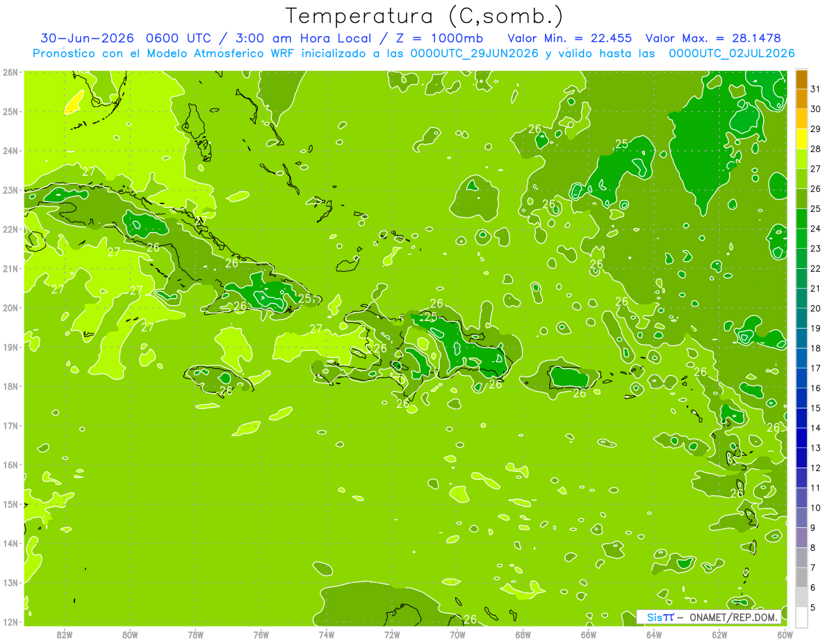This screenshot has height=644, width=834.
Task: Pick the green legend swatch between 24 and 25
Action: 801,219
